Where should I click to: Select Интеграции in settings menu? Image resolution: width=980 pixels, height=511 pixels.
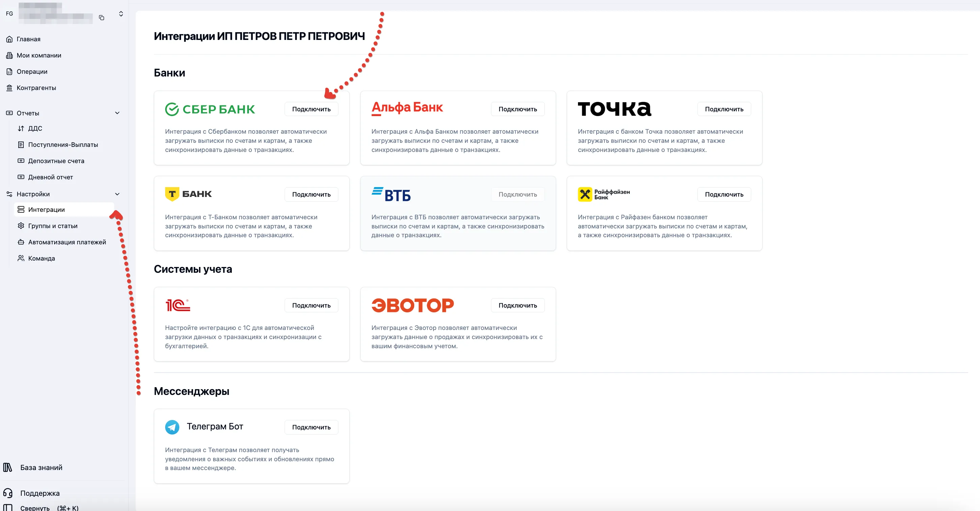(x=64, y=210)
